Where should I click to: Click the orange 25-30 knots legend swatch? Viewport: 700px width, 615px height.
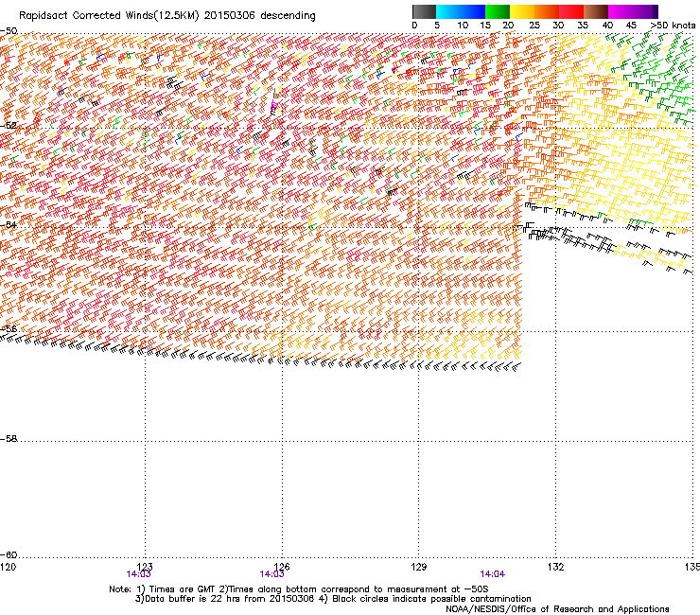pos(547,11)
